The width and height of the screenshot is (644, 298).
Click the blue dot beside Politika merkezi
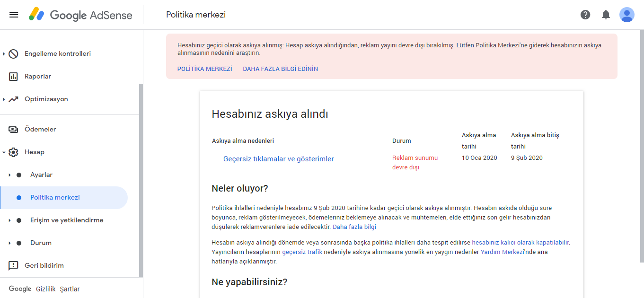pos(19,197)
